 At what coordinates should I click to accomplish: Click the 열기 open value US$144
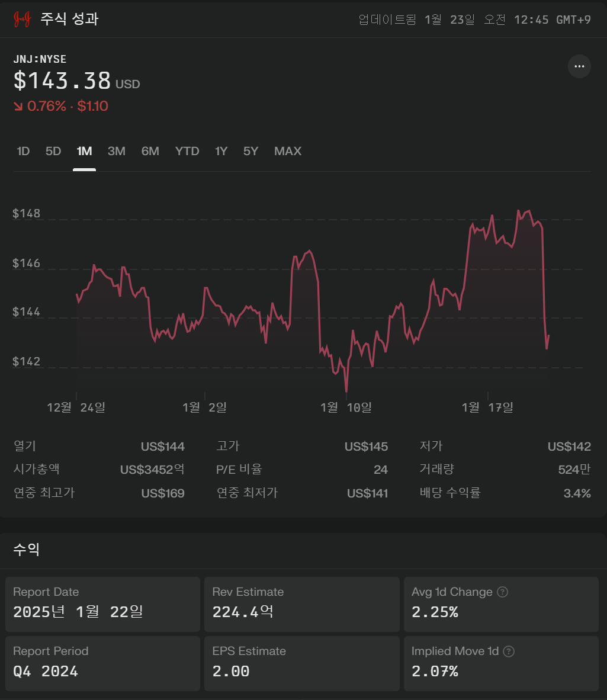tap(163, 447)
